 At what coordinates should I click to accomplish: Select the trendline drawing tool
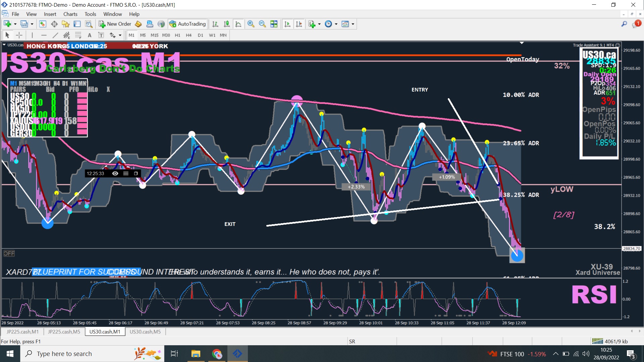[x=55, y=35]
